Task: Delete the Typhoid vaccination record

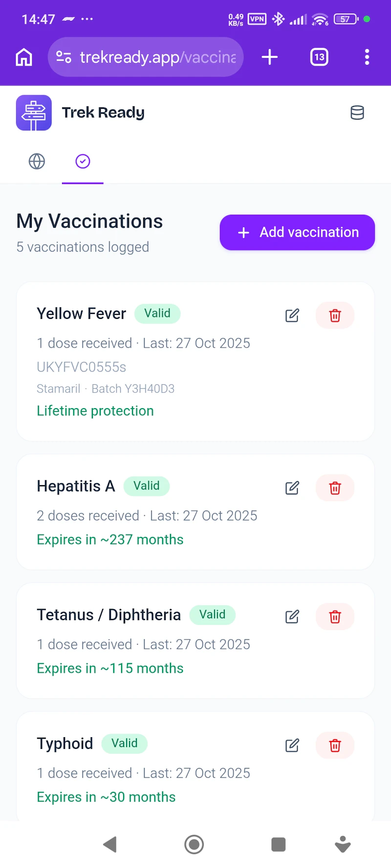Action: pyautogui.click(x=335, y=745)
